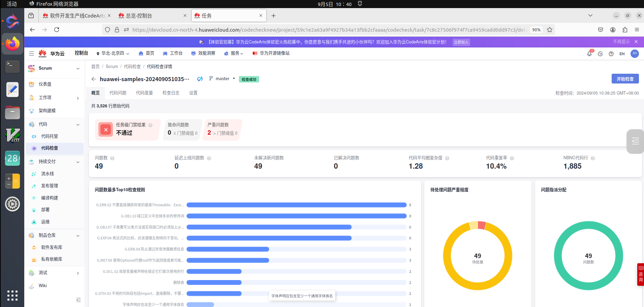Viewport: 644px width, 307px height.
Task: Go to 代码检查 breadcrumb link
Action: tap(132, 67)
